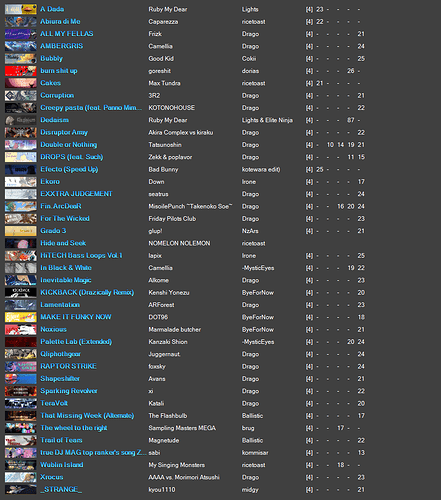Select artist Tatsunoshin text
The width and height of the screenshot is (441, 500).
point(165,145)
